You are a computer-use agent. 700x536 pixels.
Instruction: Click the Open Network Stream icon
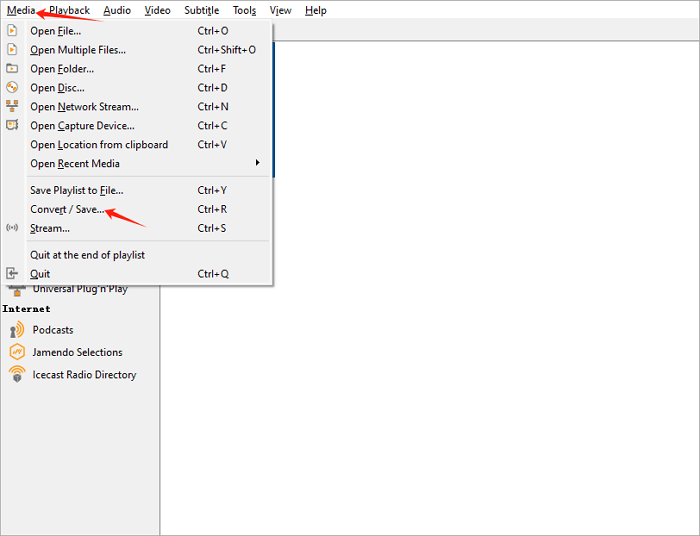pyautogui.click(x=12, y=106)
